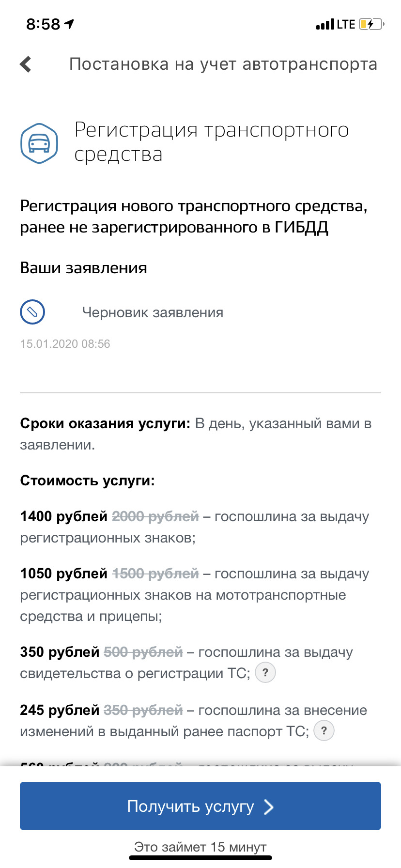Tap the Регистрация транспортного средства heading
Screen dimensions: 401x868
(x=211, y=142)
